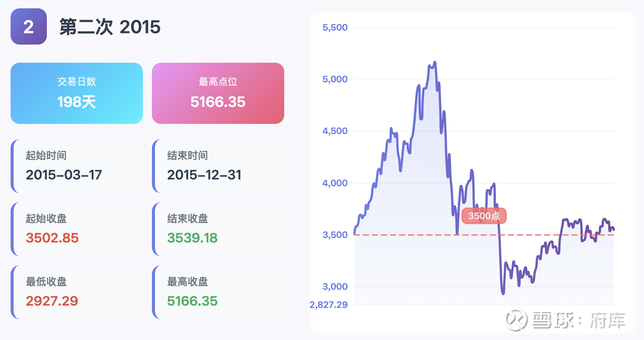Click the 雪球：府库 watermark text
The height and width of the screenshot is (340, 644).
579,320
